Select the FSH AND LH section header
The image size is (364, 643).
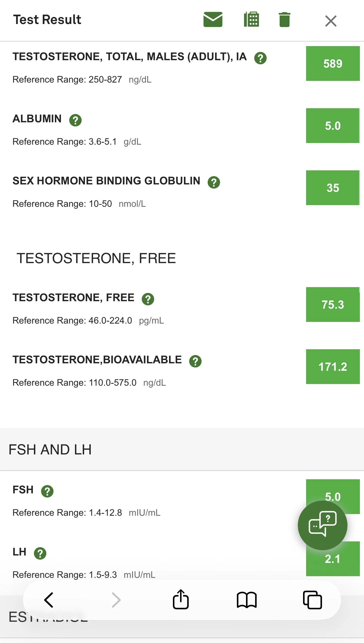click(x=50, y=449)
